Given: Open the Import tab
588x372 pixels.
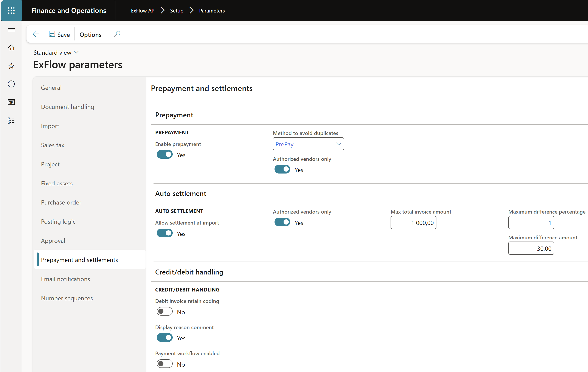Looking at the screenshot, I should pos(90,126).
